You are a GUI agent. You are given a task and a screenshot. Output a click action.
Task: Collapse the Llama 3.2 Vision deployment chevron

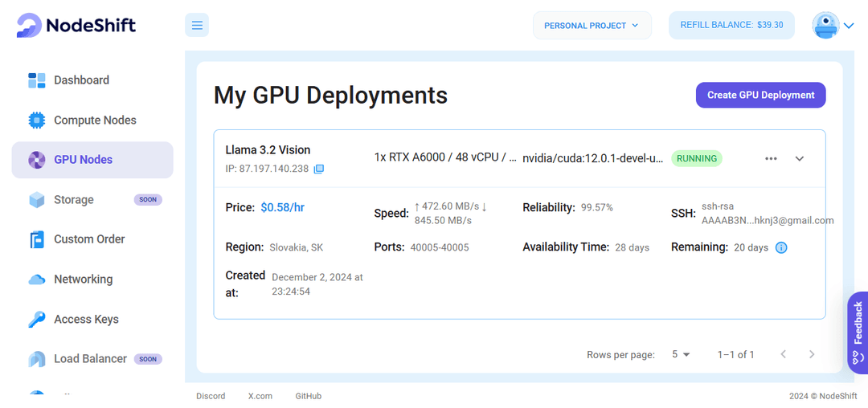[800, 159]
